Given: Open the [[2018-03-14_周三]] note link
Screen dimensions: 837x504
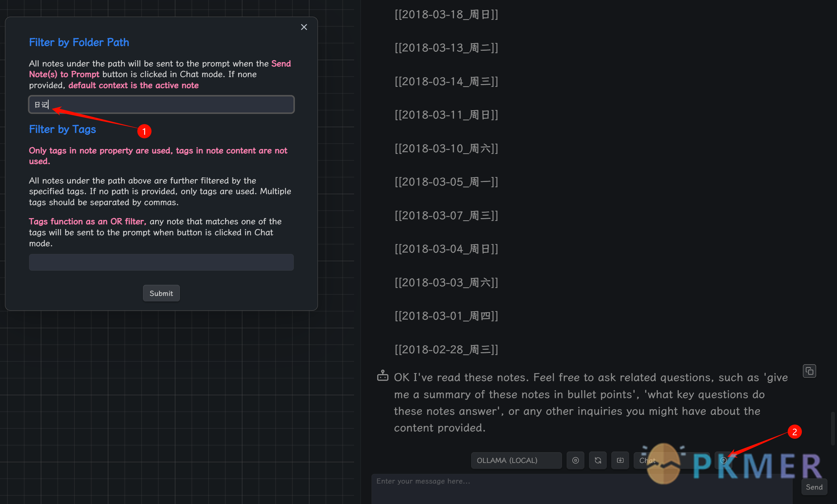Looking at the screenshot, I should point(446,82).
